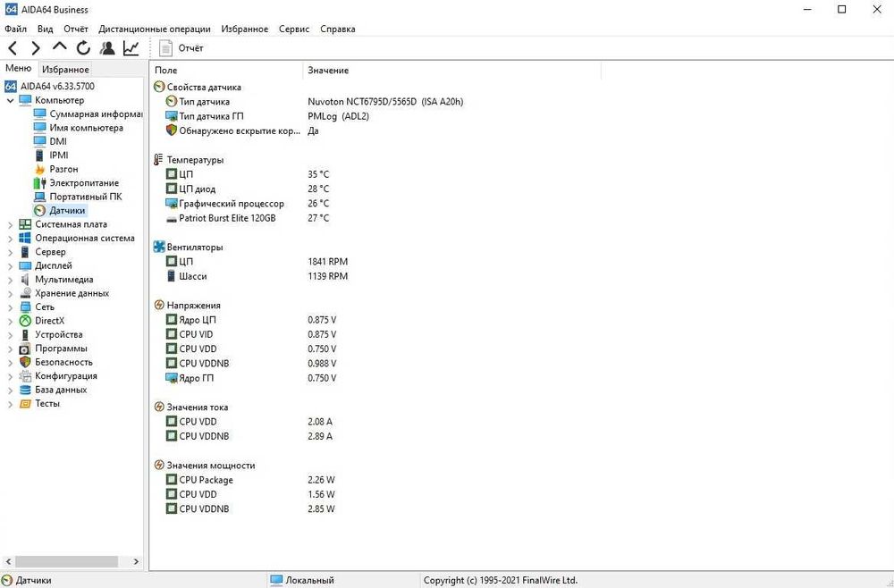Expand the Устройства tree node

pyautogui.click(x=10, y=335)
